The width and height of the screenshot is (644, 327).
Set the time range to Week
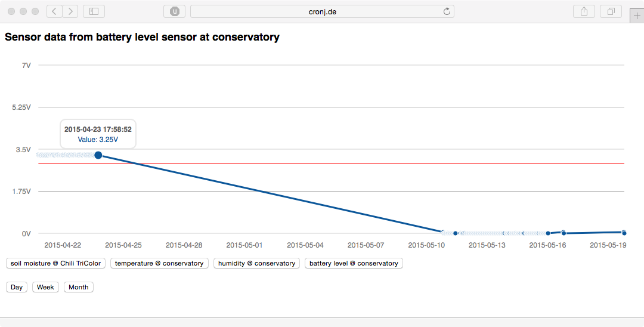point(45,287)
